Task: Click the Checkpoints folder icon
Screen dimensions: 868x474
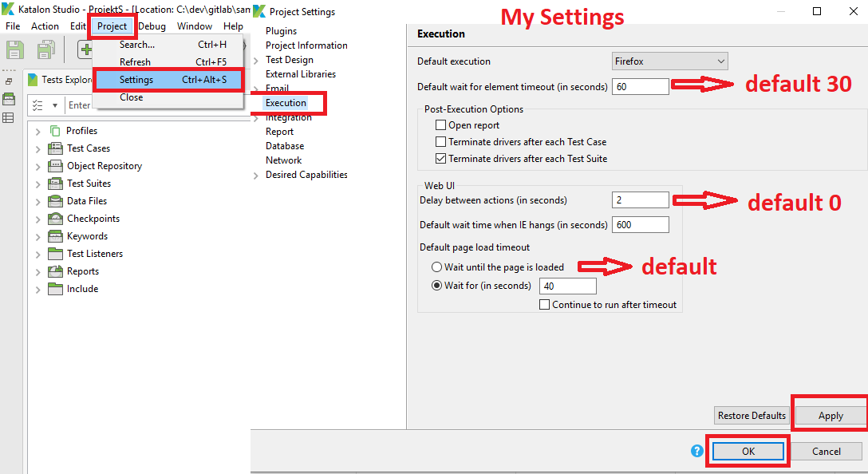Action: pos(55,219)
